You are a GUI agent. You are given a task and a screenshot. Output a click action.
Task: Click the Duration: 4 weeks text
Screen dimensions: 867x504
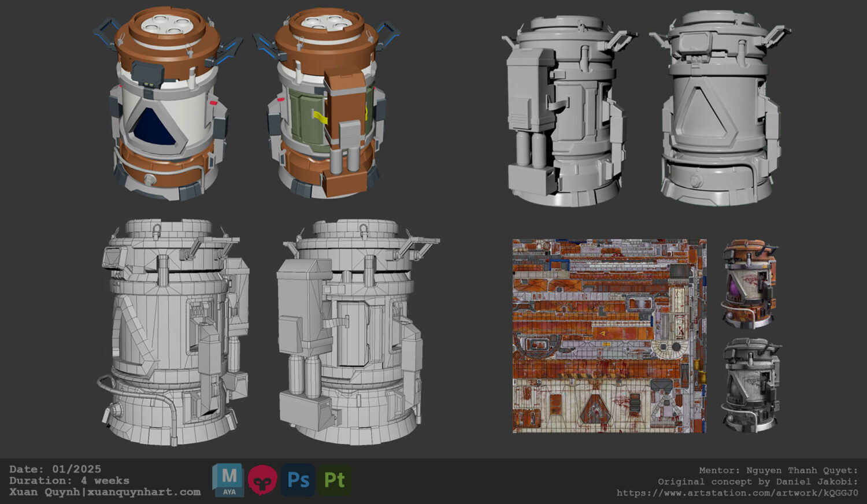(x=69, y=481)
